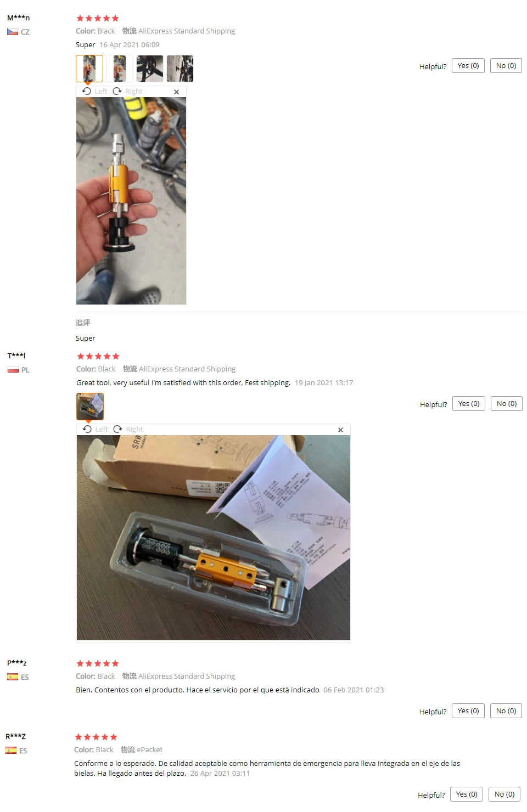Mark M***n's review unhelpful with No
The height and width of the screenshot is (812, 527).
click(506, 66)
